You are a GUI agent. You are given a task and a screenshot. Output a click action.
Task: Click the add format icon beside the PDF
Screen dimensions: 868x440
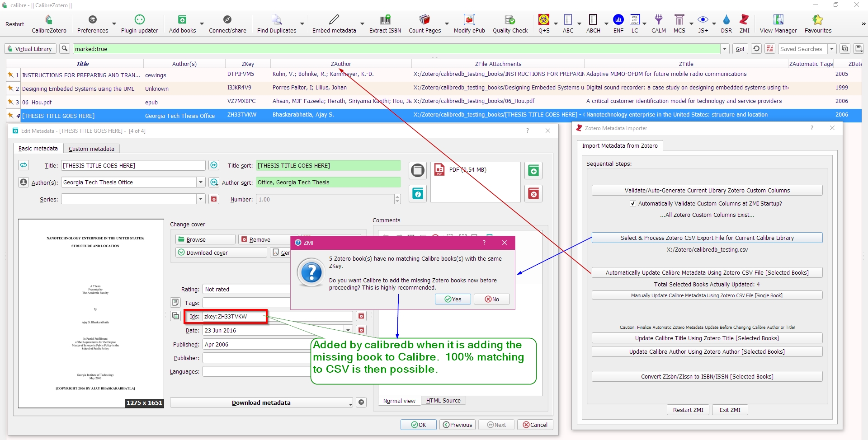point(533,171)
